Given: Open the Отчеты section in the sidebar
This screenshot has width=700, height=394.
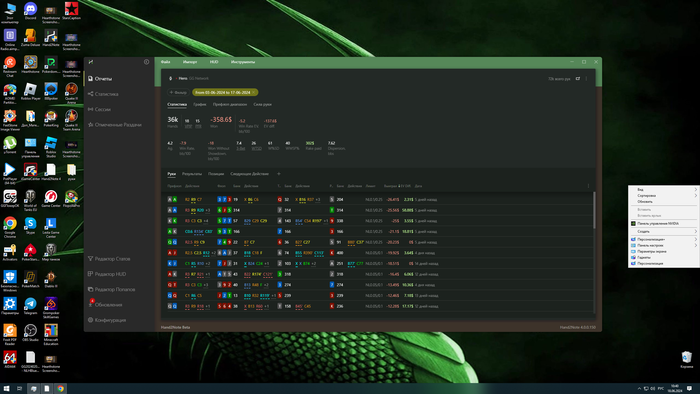Looking at the screenshot, I should coord(100,79).
